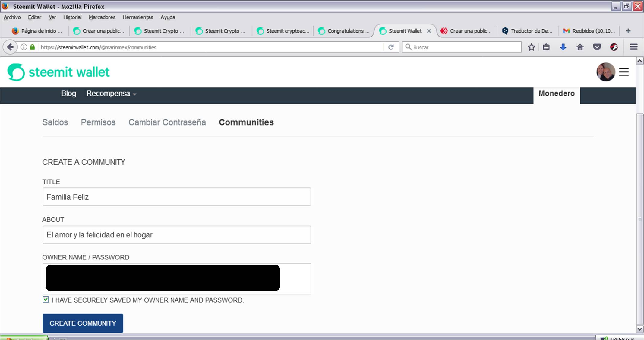Switch to the Recibidos Gmail tab

click(589, 31)
